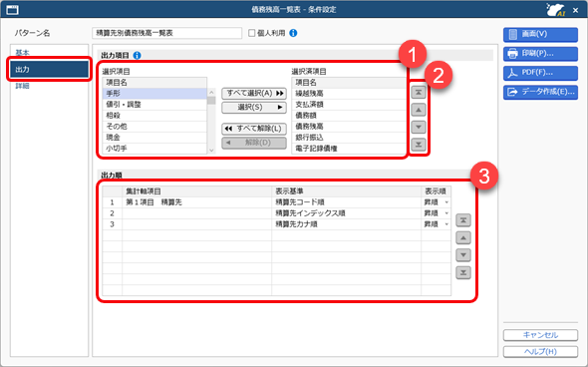The width and height of the screenshot is (588, 367).
Task: Move selected output item to bottom
Action: point(419,145)
